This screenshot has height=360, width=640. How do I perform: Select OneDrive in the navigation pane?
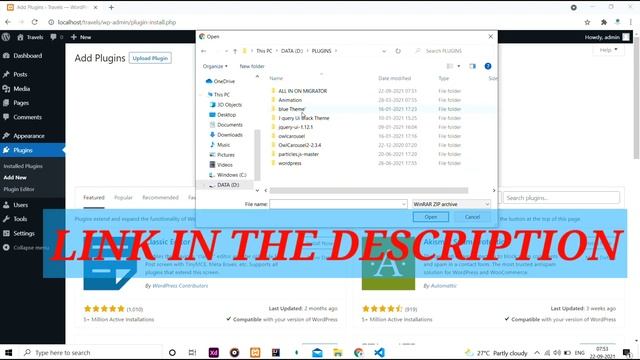(224, 81)
